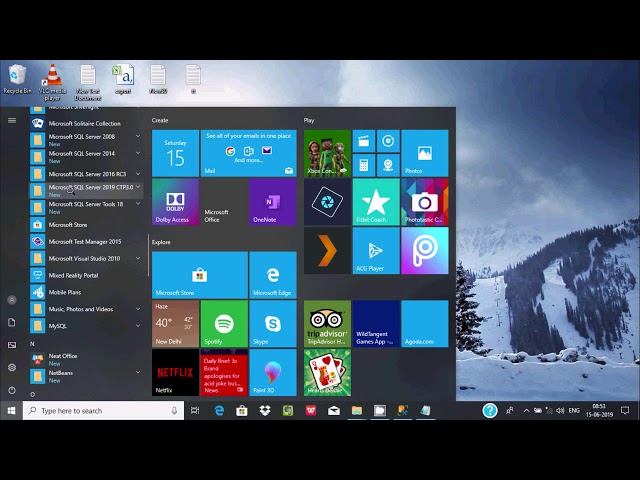The height and width of the screenshot is (480, 640).
Task: Expand the Microsoft Visual Studio 2010 folder
Action: (x=87, y=258)
